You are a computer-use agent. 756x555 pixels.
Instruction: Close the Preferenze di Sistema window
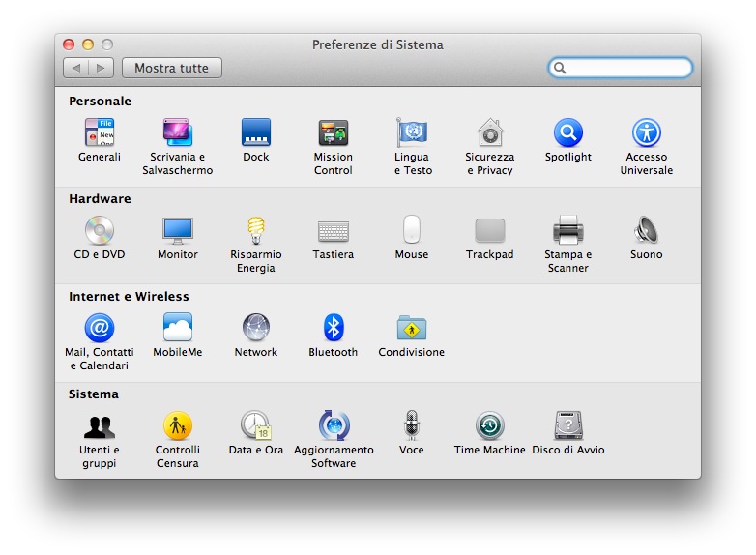(69, 44)
